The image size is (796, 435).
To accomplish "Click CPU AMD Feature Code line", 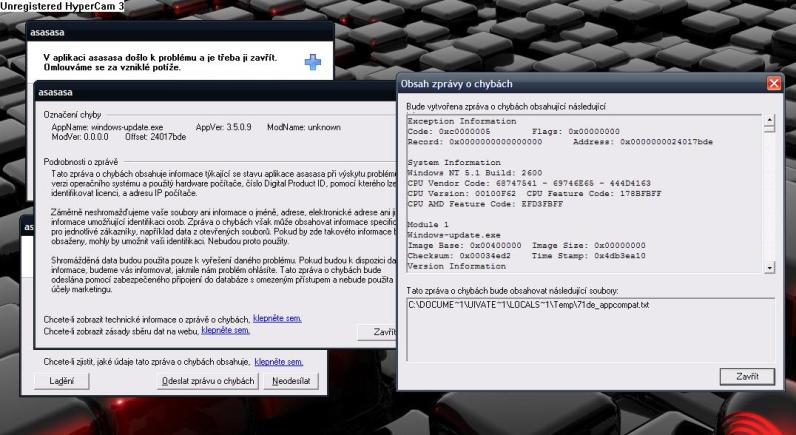I will click(x=485, y=204).
